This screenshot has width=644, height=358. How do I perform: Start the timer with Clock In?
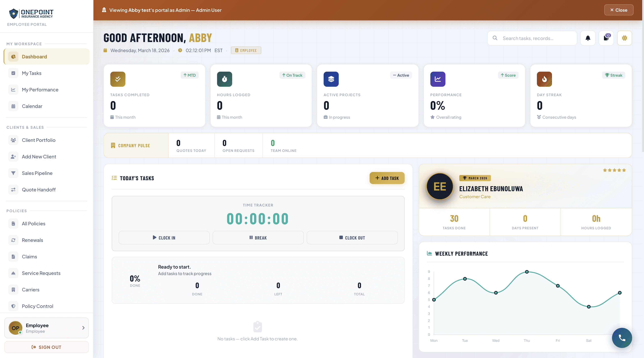tap(164, 238)
